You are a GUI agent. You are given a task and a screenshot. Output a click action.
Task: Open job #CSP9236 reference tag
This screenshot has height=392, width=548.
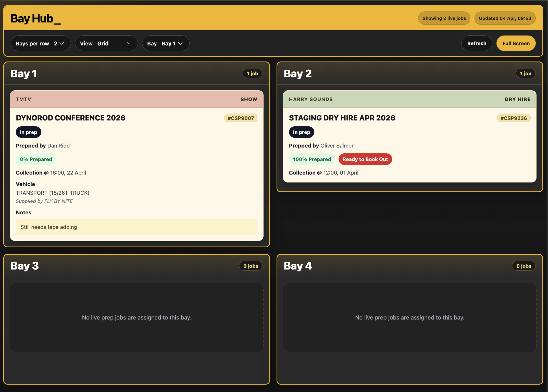pos(513,118)
